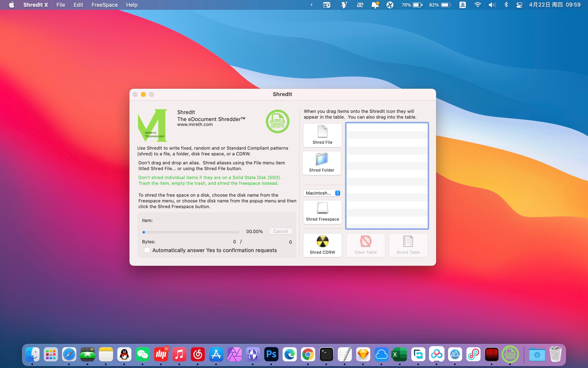Open Control Center in menu bar
588x368 pixels.
tap(519, 5)
